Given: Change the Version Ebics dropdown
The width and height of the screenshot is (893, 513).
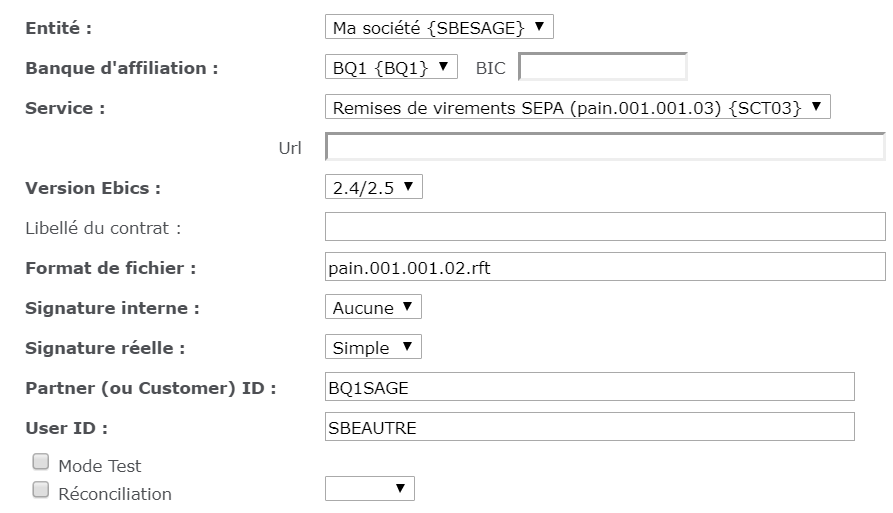Looking at the screenshot, I should click(x=373, y=187).
